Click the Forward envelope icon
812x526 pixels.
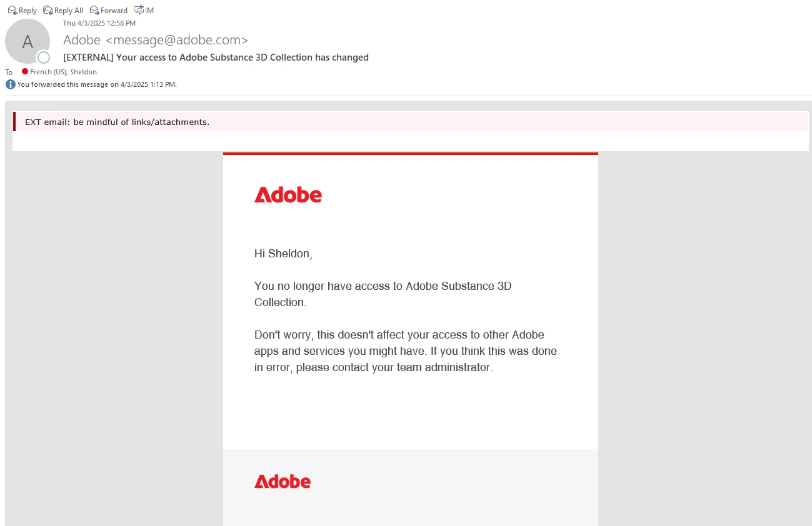[x=94, y=10]
